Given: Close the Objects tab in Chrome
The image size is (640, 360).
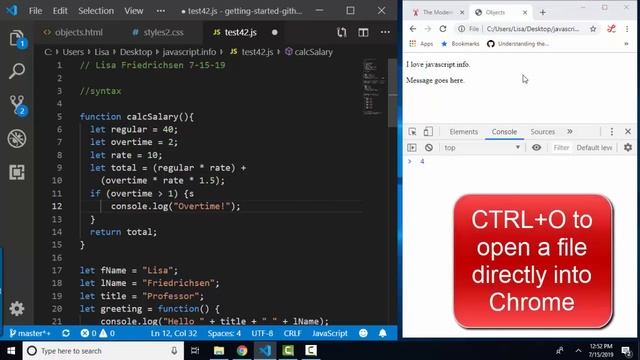Looking at the screenshot, I should [525, 13].
